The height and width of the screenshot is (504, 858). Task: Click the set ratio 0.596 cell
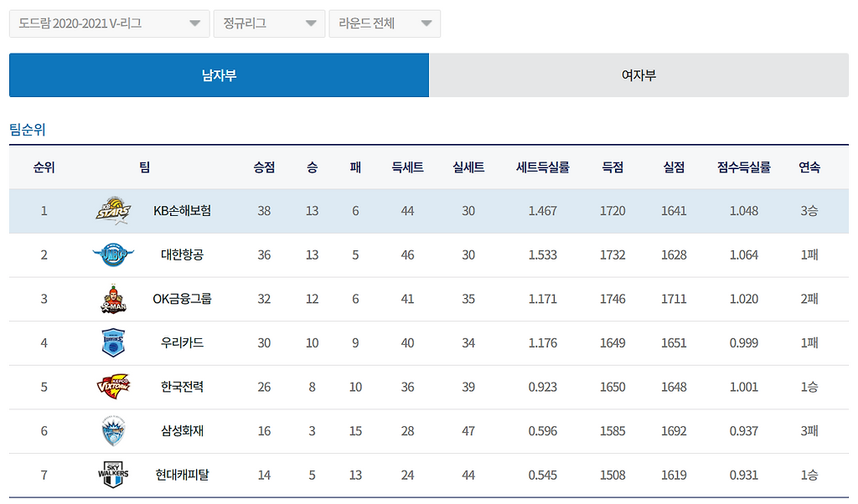[543, 431]
